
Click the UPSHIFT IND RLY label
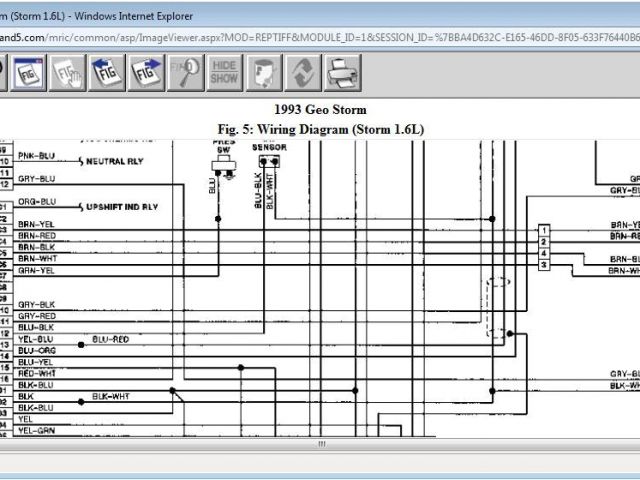coord(120,206)
